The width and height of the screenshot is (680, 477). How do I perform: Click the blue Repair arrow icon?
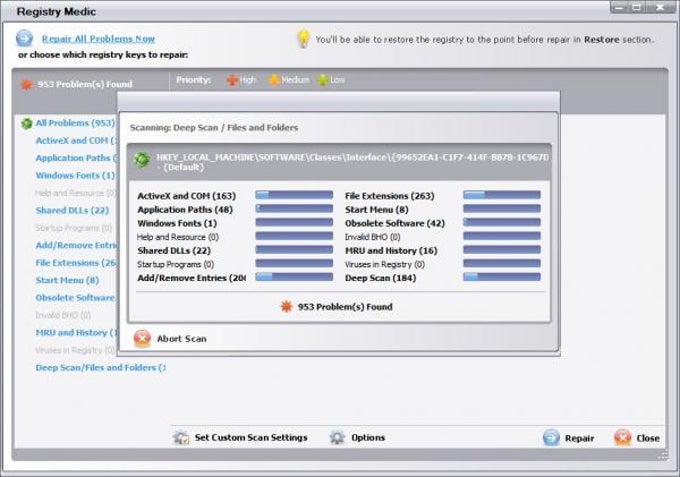tap(551, 438)
